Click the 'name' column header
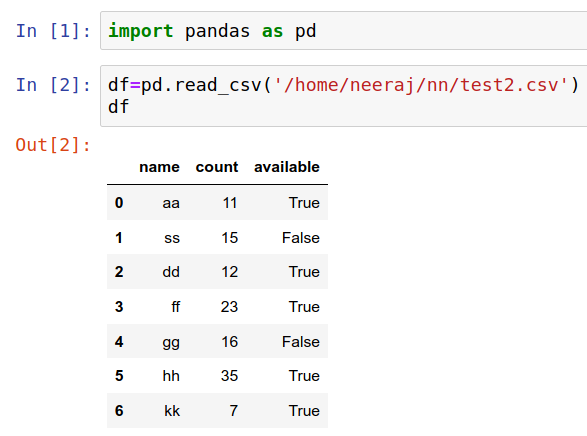587x436 pixels. click(159, 167)
